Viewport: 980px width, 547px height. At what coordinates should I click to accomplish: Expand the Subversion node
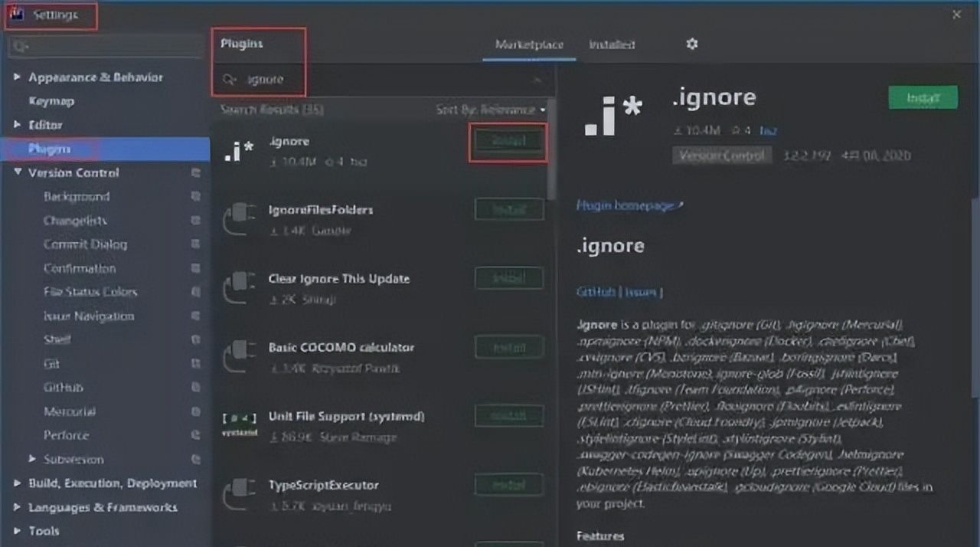tap(33, 460)
